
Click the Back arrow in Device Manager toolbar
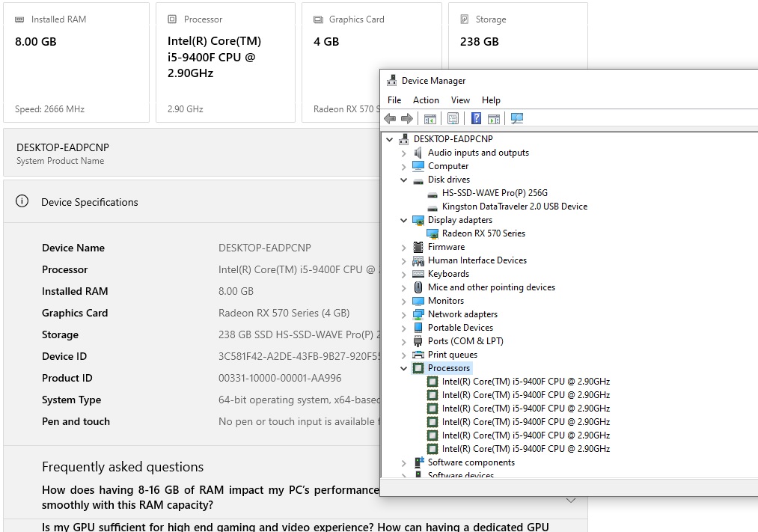point(390,118)
